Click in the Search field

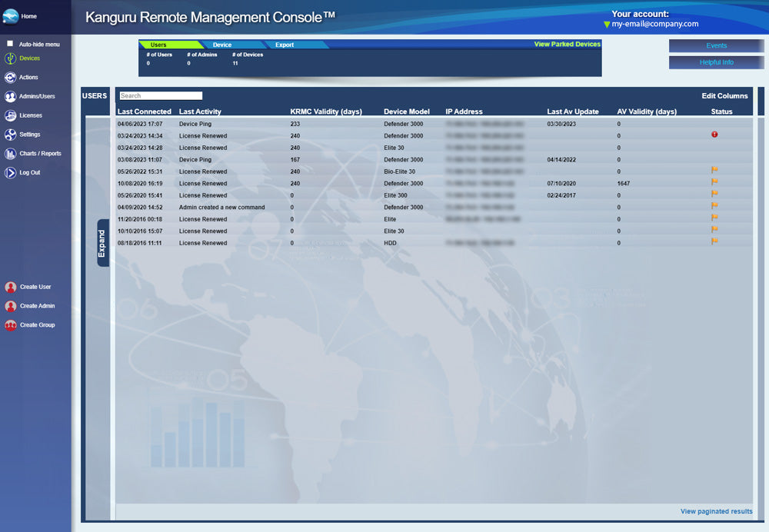pos(161,95)
